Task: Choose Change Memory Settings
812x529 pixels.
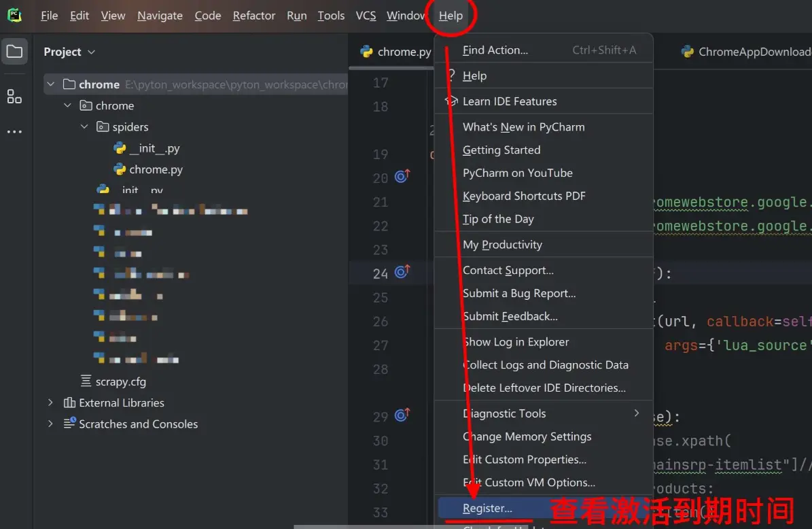Action: 544,437
